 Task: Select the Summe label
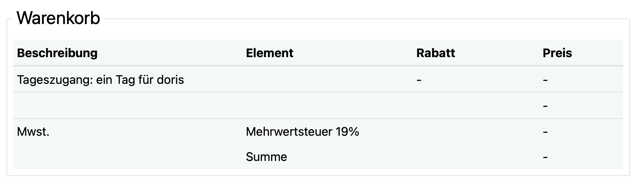(266, 157)
